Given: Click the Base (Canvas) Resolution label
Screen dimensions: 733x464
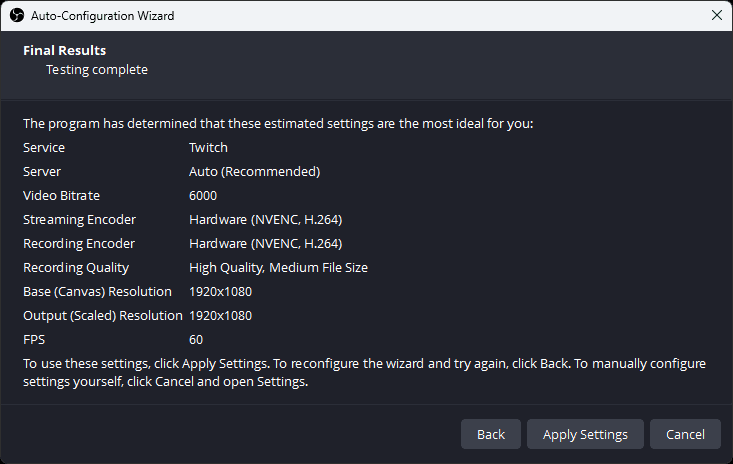Looking at the screenshot, I should pyautogui.click(x=93, y=291).
